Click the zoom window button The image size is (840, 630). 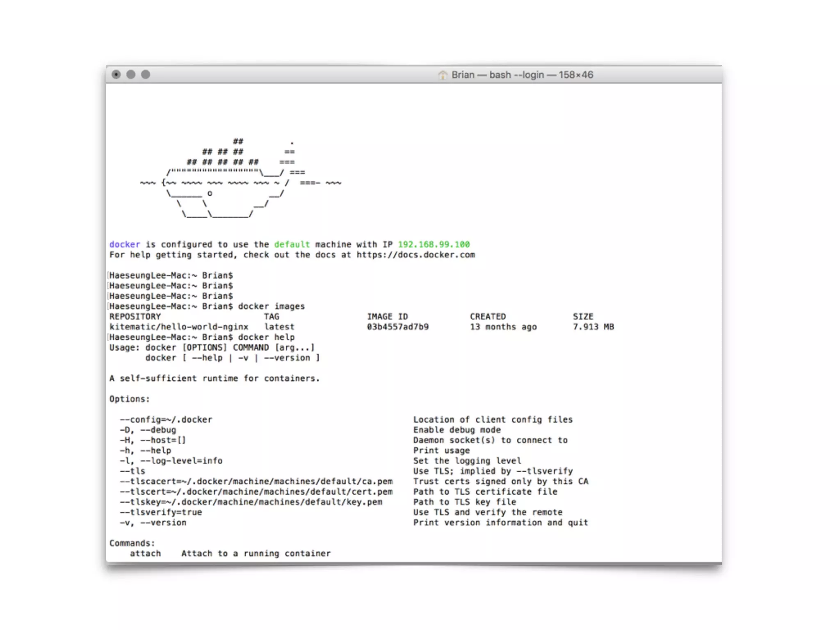click(x=146, y=74)
